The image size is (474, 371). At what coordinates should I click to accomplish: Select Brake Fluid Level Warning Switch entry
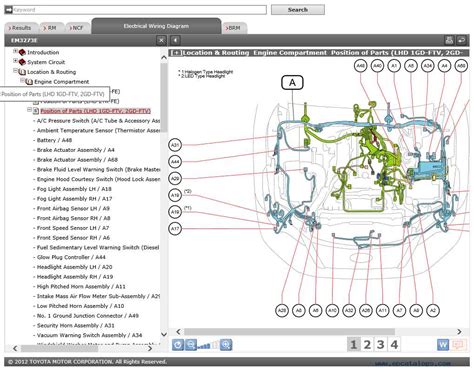[98, 169]
